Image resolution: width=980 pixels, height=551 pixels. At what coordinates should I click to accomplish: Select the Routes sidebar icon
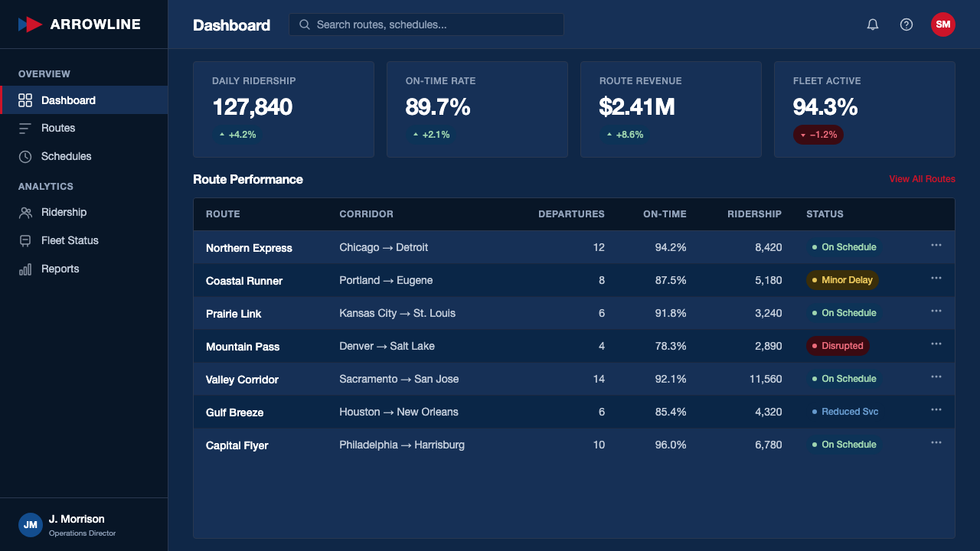point(25,129)
